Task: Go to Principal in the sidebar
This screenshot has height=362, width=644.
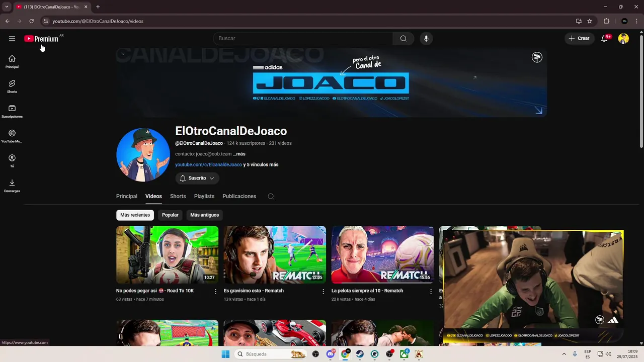Action: (x=12, y=62)
